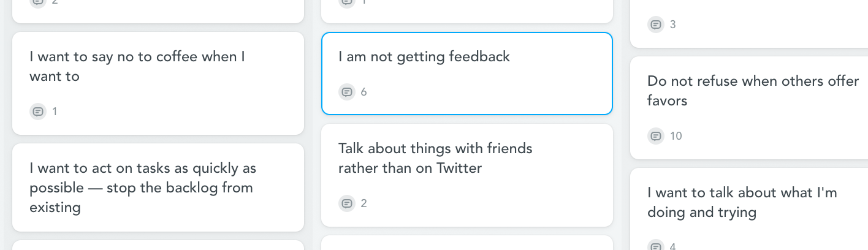Open the cut-off card below the Twitter card

467,243
